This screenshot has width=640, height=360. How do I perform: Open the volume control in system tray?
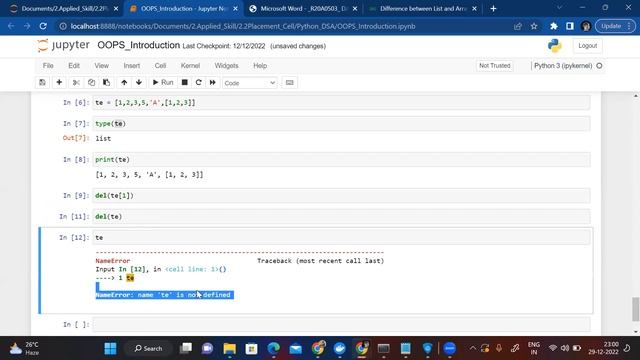pos(565,348)
